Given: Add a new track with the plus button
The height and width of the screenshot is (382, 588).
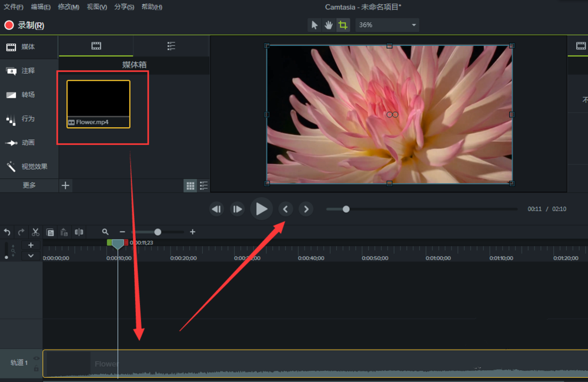Looking at the screenshot, I should tap(31, 244).
